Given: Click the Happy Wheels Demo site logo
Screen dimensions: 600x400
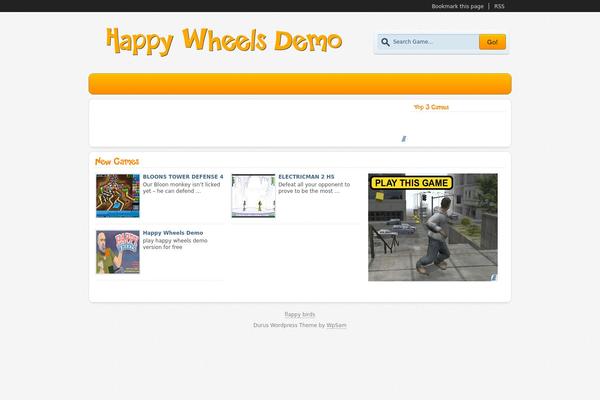Looking at the screenshot, I should 224,41.
